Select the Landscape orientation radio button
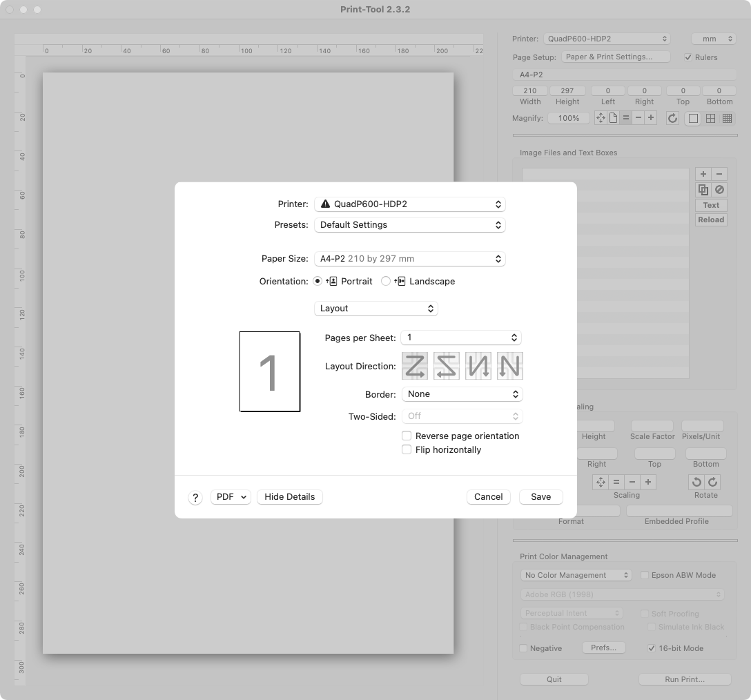 coord(386,281)
